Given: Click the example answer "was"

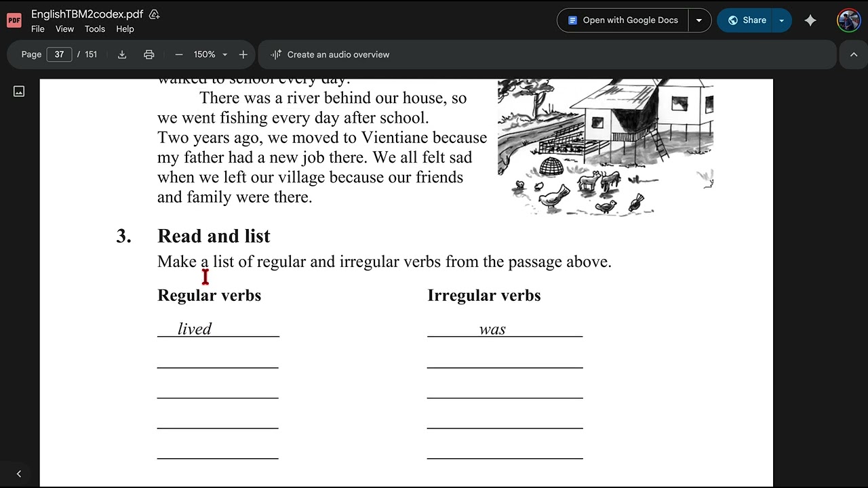Looking at the screenshot, I should 492,329.
